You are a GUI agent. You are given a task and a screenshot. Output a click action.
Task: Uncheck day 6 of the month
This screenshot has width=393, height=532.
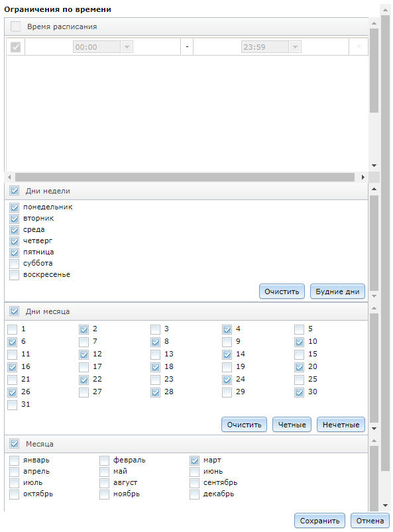12,342
